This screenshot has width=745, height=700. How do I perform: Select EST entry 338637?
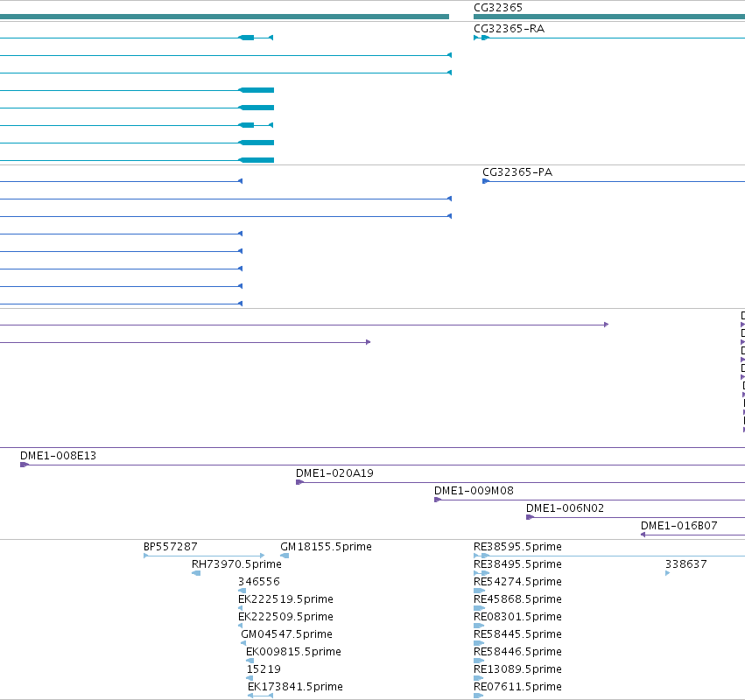[x=686, y=564]
